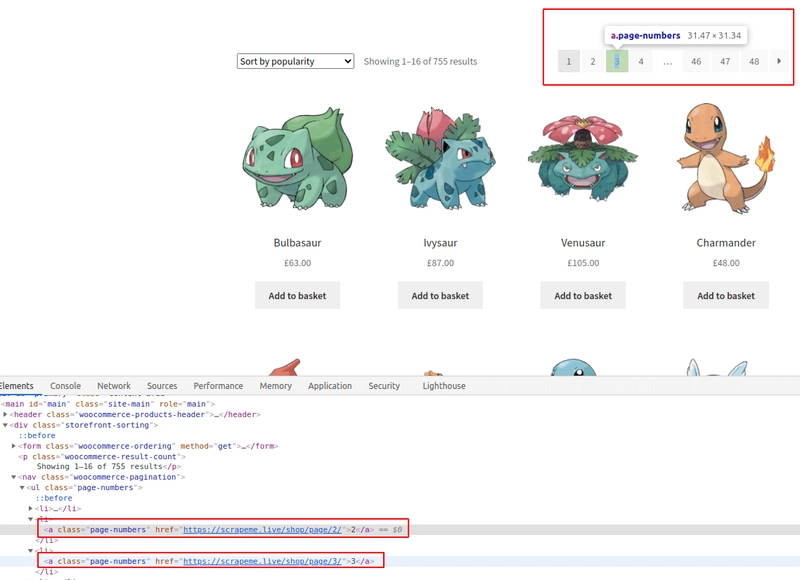Go to pagination page 47

pyautogui.click(x=725, y=61)
